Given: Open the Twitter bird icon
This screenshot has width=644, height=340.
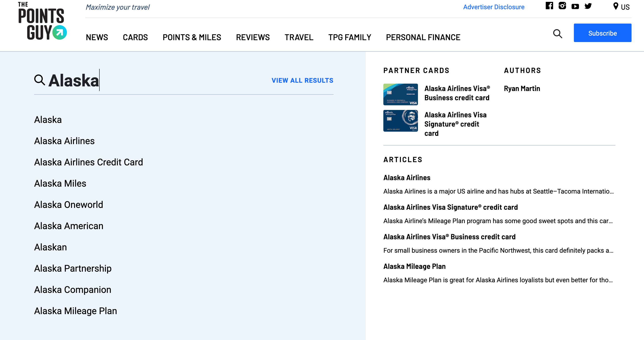Looking at the screenshot, I should coord(588,6).
